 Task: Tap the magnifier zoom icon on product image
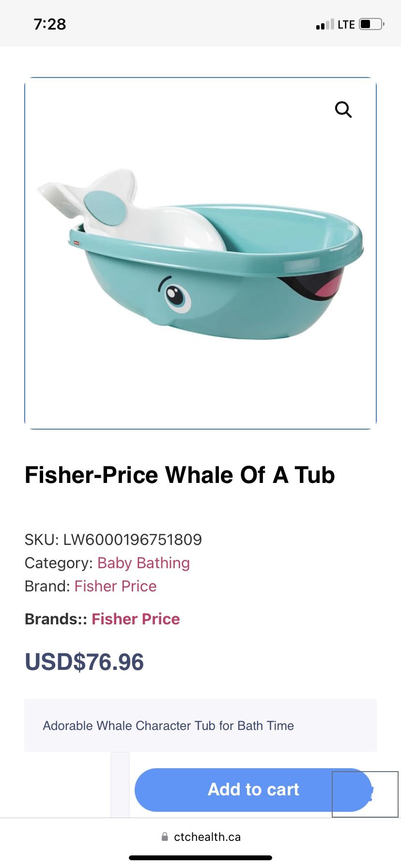[x=343, y=109]
